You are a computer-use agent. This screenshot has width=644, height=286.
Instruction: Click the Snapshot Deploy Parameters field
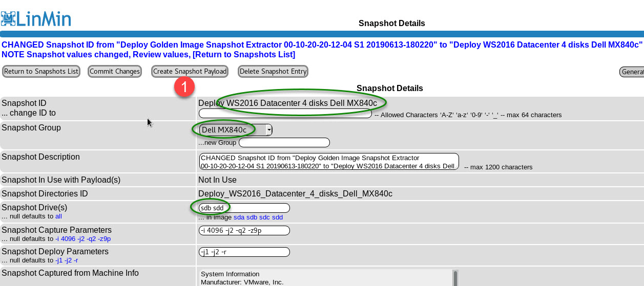coord(244,252)
